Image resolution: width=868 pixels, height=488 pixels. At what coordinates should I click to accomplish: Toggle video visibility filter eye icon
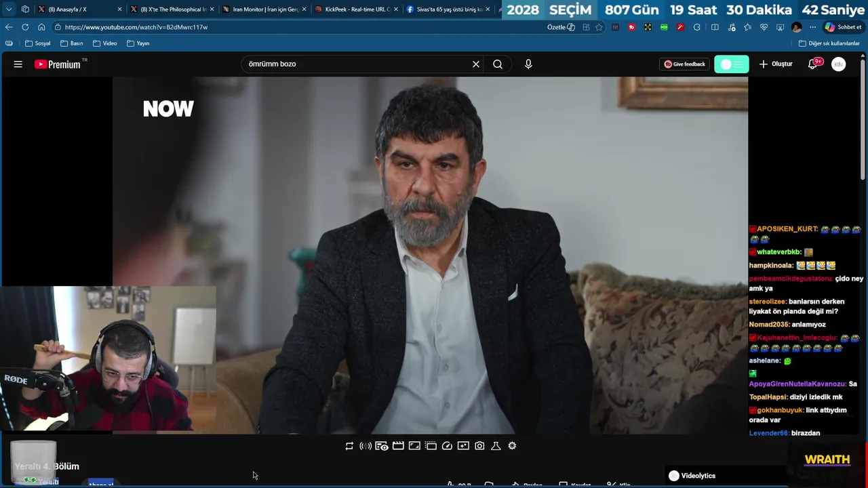point(382,446)
